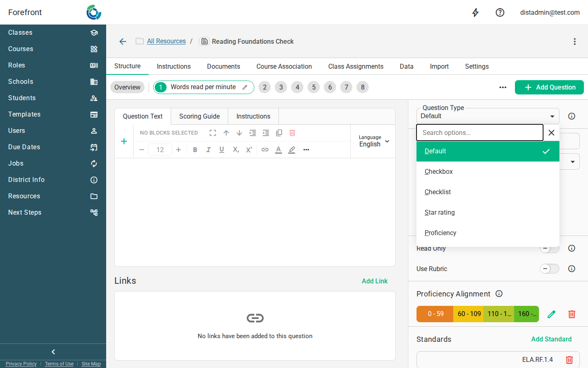Toggle the Use Rubric switch
This screenshot has height=368, width=588.
click(x=550, y=269)
